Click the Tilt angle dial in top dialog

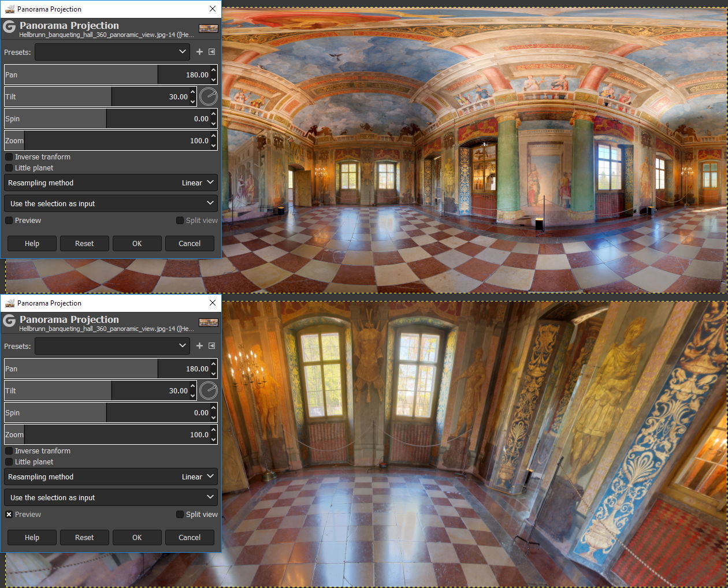click(208, 96)
